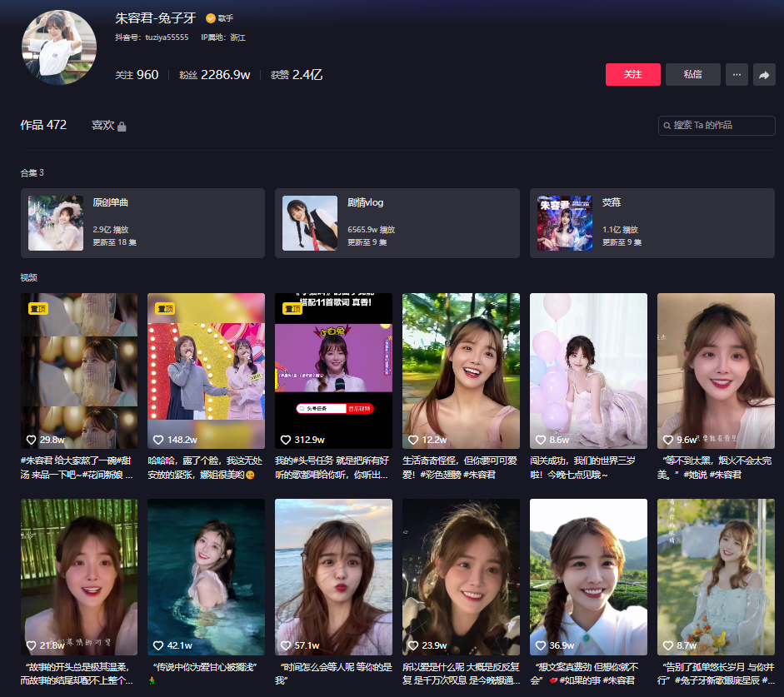Open the 粉丝 2286.9w followers list
Image resolution: width=784 pixels, height=697 pixels.
point(214,75)
